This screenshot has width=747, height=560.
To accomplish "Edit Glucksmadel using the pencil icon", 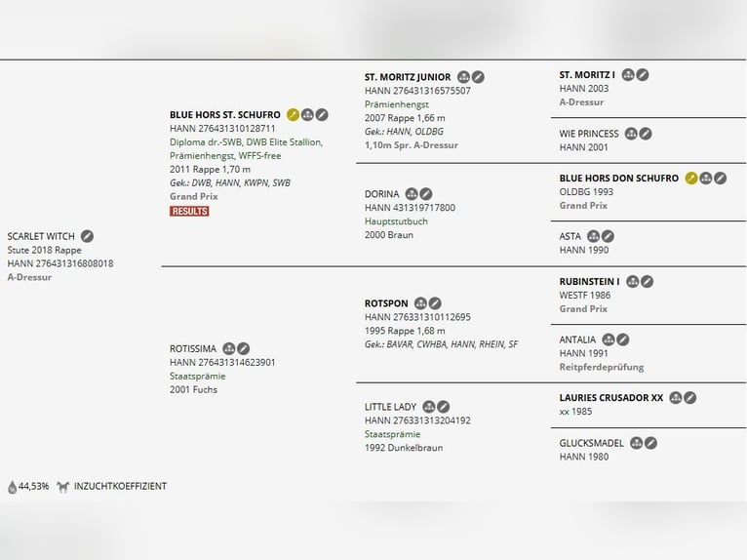I will click(650, 443).
